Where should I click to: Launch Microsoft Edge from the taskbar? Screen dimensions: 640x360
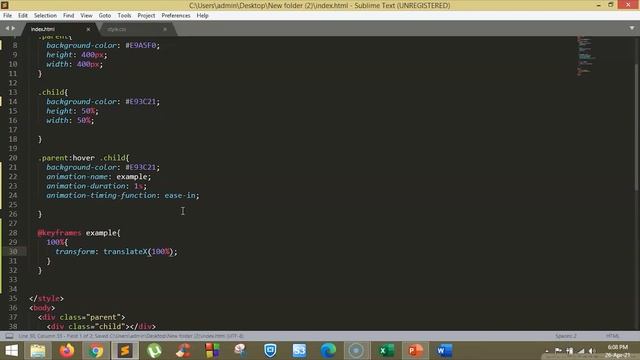(x=328, y=351)
